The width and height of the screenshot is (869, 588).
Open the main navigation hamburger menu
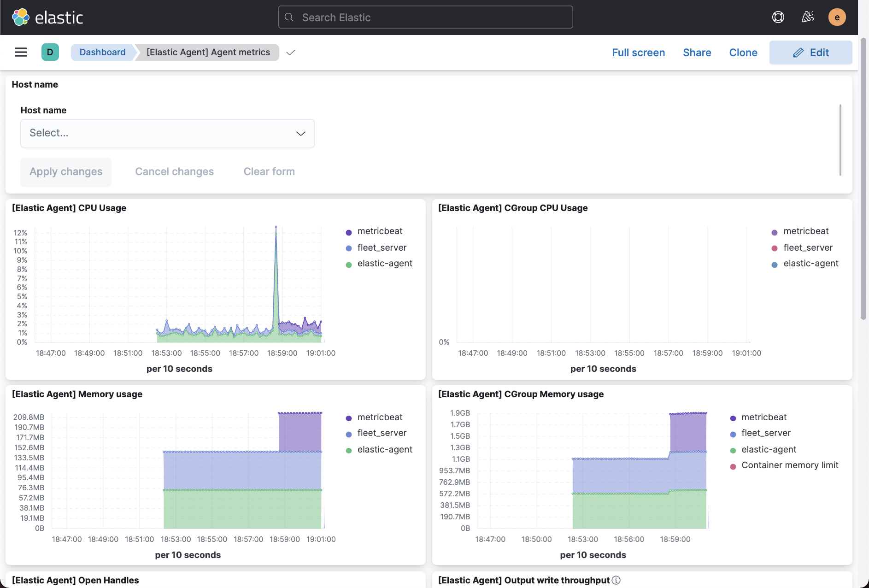tap(20, 52)
